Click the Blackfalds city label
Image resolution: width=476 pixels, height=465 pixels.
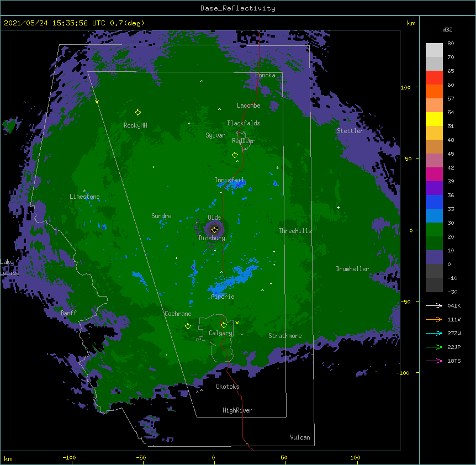(x=244, y=123)
